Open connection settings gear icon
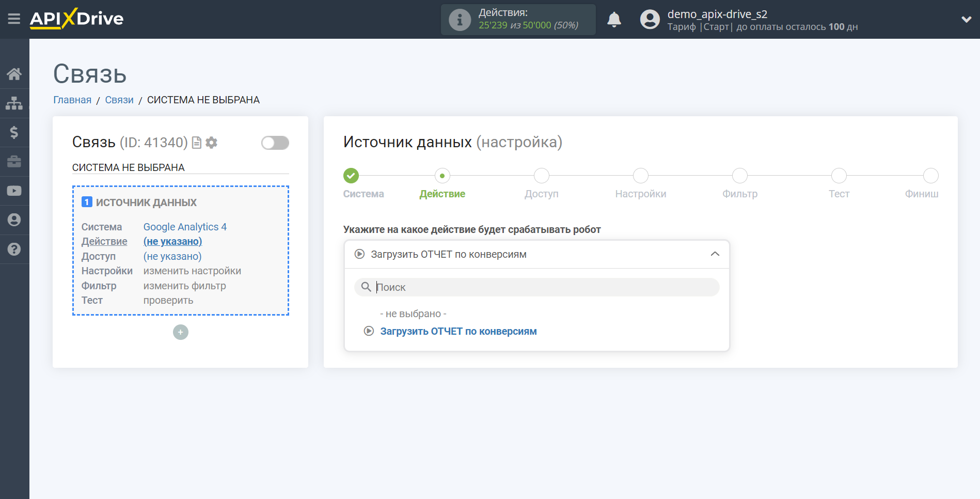This screenshot has height=499, width=980. 211,143
